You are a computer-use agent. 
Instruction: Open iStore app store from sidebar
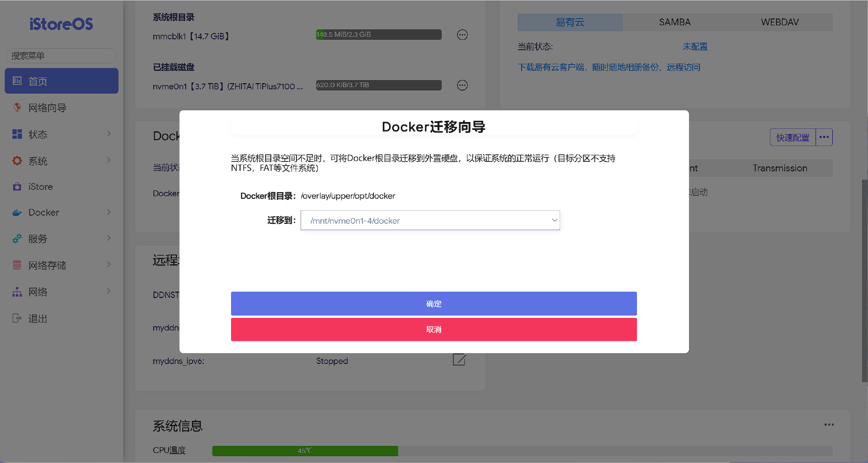(41, 187)
